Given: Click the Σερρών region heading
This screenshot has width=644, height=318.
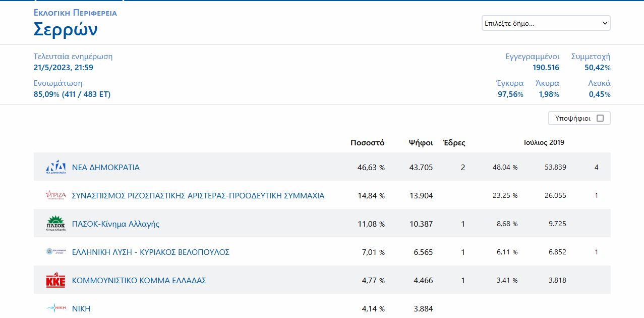Looking at the screenshot, I should click(66, 30).
